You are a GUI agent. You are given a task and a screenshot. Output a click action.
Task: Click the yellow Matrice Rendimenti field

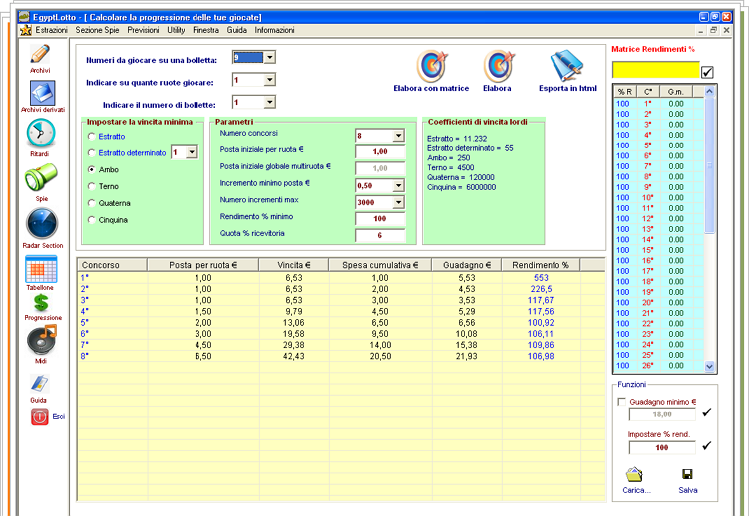(x=655, y=71)
